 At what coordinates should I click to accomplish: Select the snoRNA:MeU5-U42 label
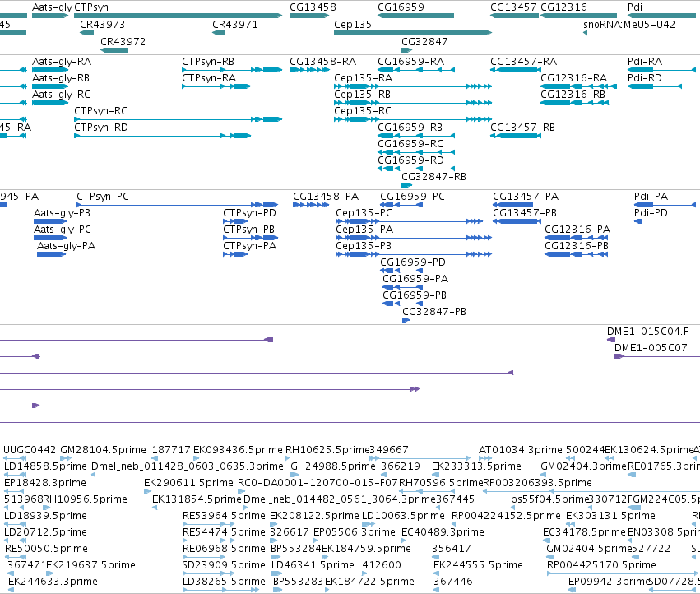coord(629,25)
